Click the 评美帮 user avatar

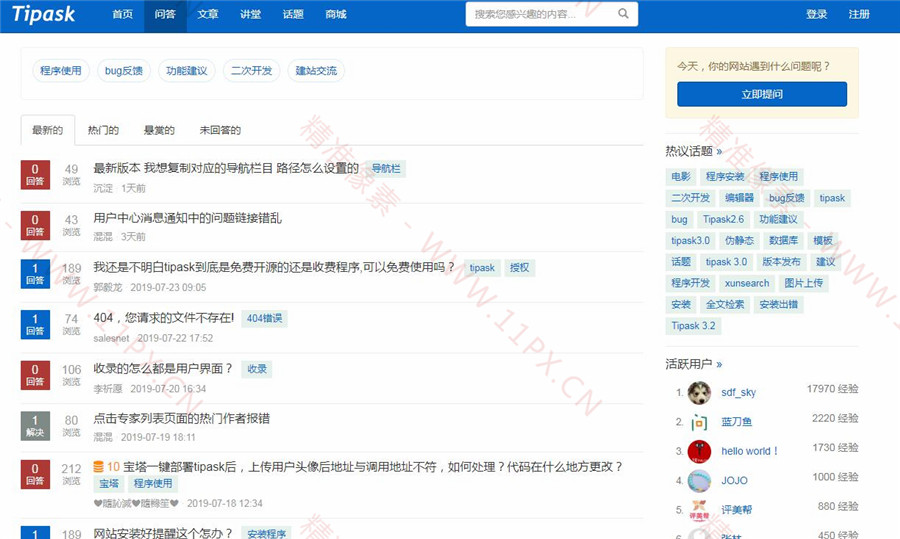699,510
